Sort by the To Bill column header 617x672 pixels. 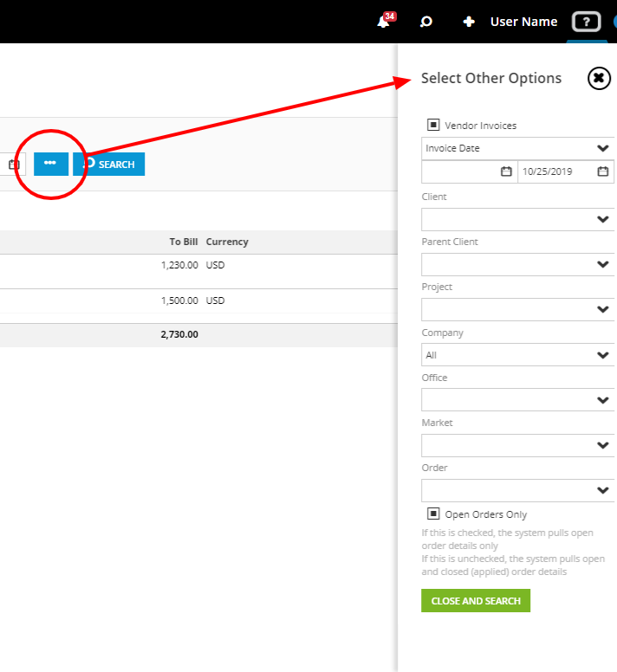[184, 242]
